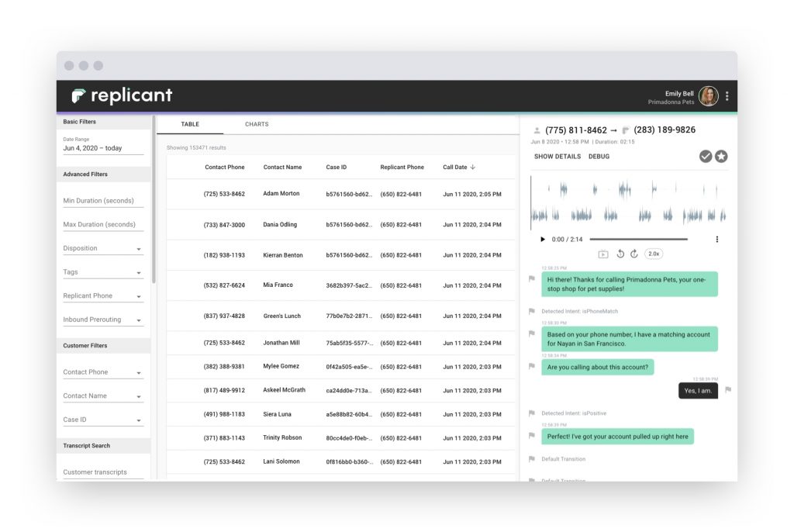The width and height of the screenshot is (794, 532).
Task: Seek along the audio progress bar
Action: [639, 239]
